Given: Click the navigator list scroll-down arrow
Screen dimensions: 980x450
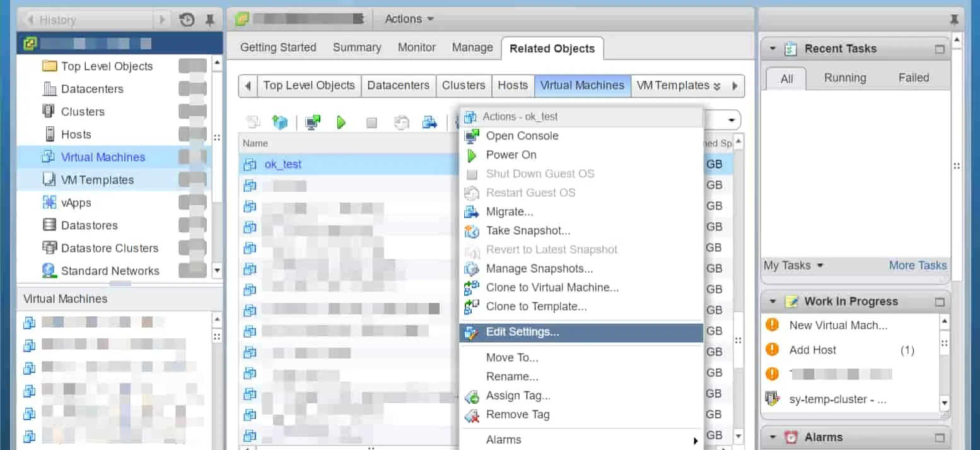Looking at the screenshot, I should [217, 271].
